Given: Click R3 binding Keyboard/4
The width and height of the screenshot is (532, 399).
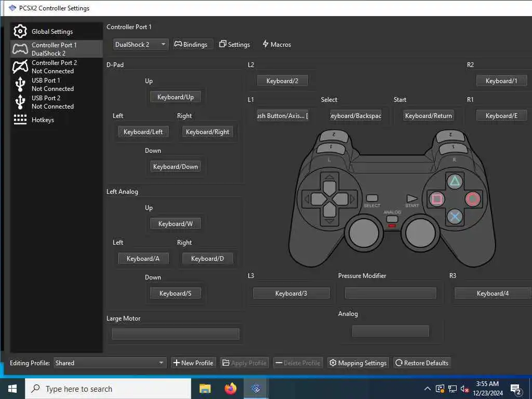Looking at the screenshot, I should [493, 293].
